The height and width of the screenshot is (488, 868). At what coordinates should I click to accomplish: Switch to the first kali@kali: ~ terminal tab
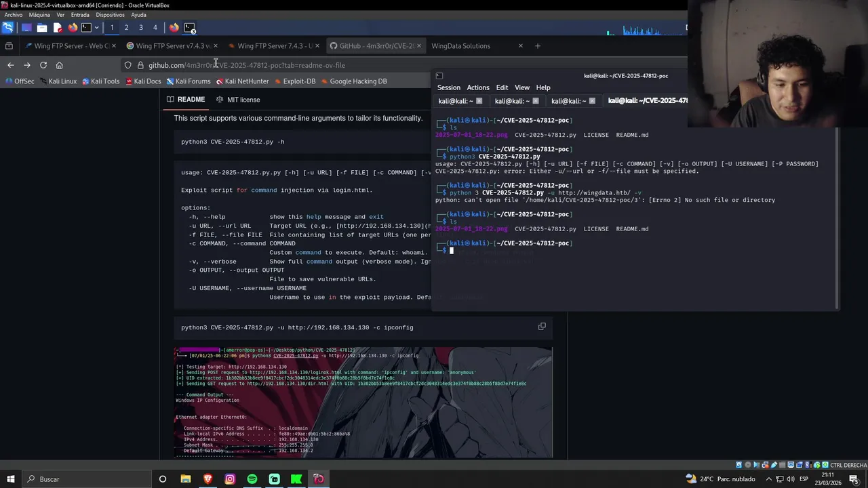455,101
